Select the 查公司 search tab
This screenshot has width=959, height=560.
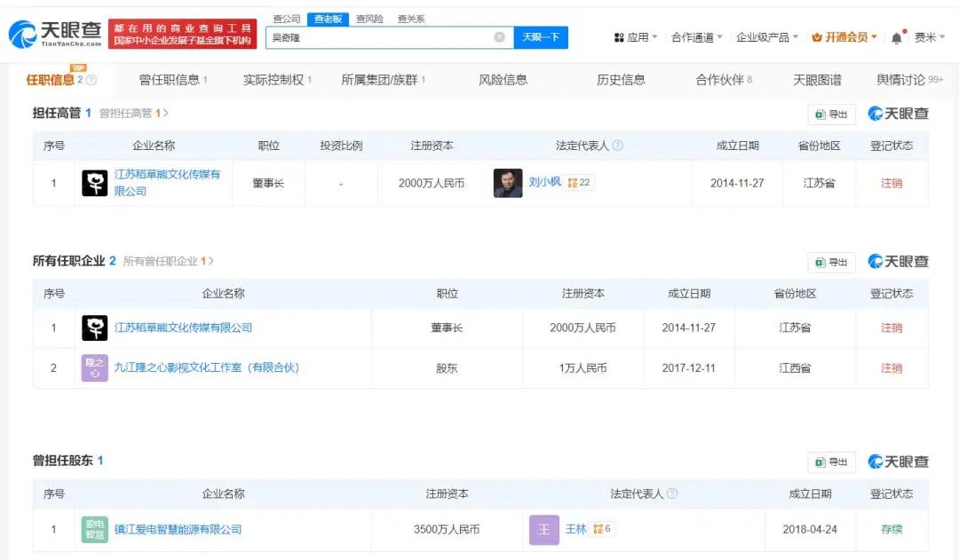286,19
